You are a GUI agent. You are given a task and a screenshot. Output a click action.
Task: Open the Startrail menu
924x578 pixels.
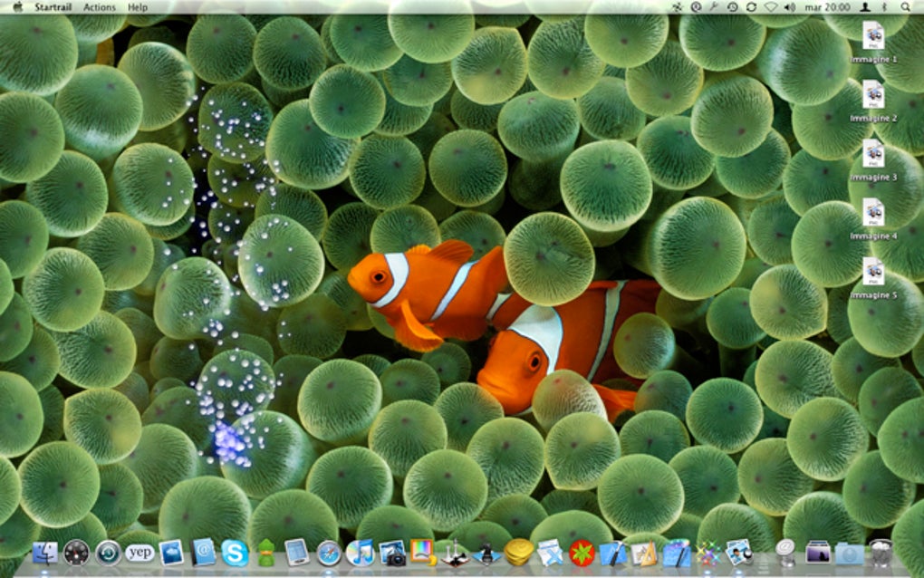point(53,7)
